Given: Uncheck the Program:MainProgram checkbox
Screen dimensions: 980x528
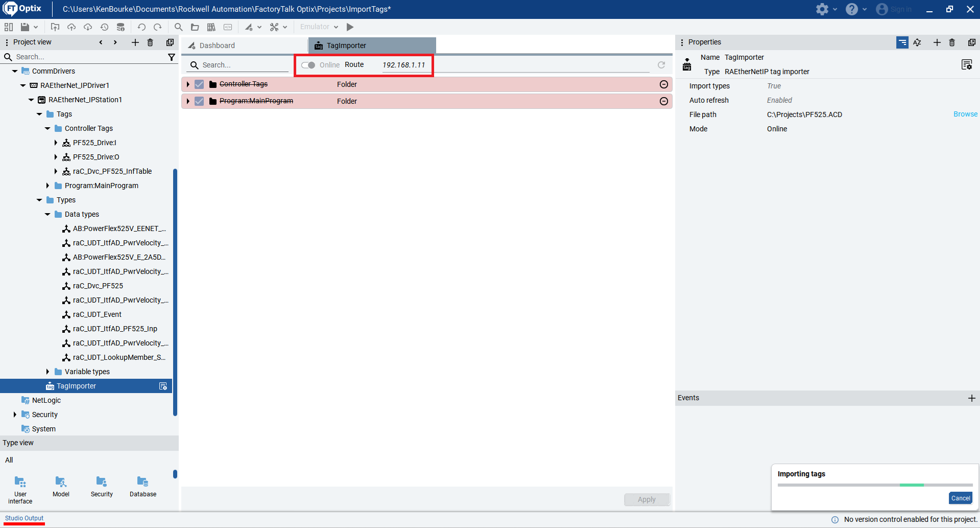Looking at the screenshot, I should [199, 101].
